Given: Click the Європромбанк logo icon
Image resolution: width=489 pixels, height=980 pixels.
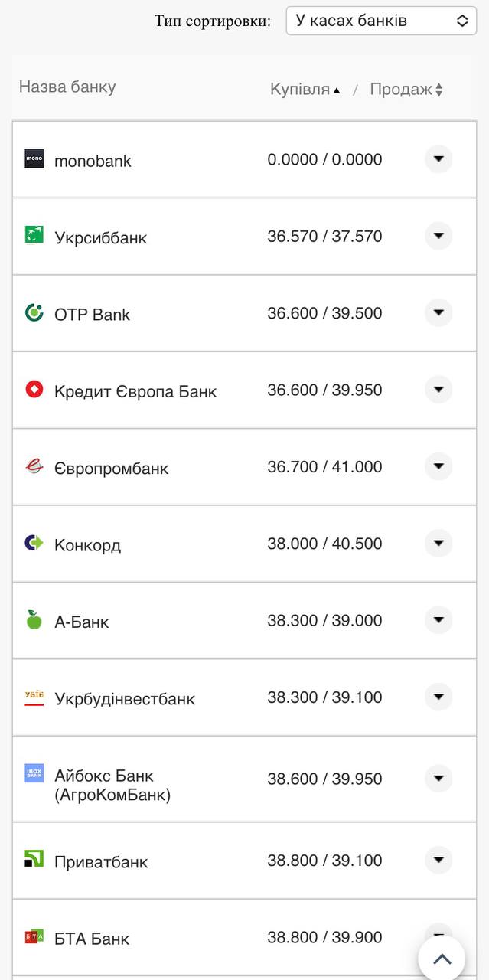Looking at the screenshot, I should click(x=34, y=465).
